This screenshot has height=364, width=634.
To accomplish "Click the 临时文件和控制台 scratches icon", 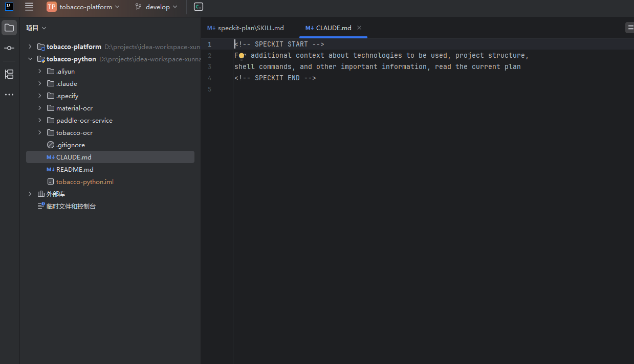I will pos(41,206).
